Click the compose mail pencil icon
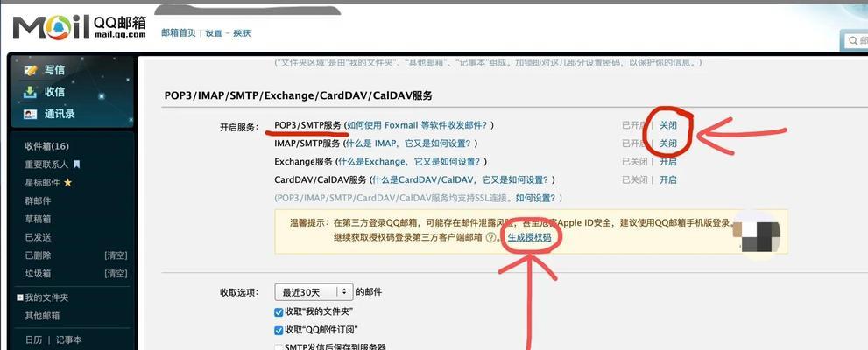The width and height of the screenshot is (868, 350). point(31,70)
